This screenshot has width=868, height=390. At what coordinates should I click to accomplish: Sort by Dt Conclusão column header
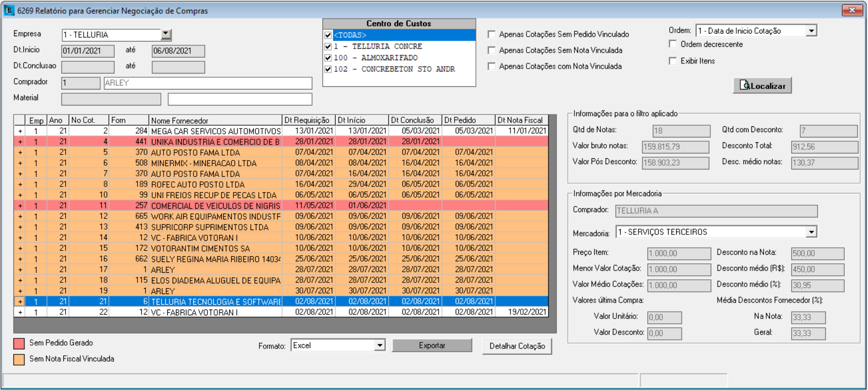click(x=415, y=120)
